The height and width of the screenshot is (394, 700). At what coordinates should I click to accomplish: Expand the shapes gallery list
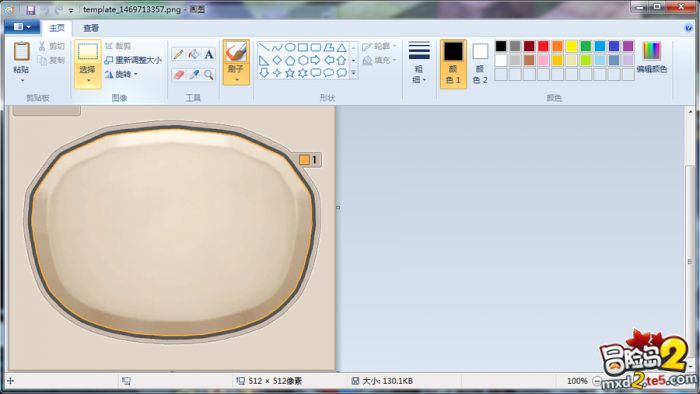[354, 73]
